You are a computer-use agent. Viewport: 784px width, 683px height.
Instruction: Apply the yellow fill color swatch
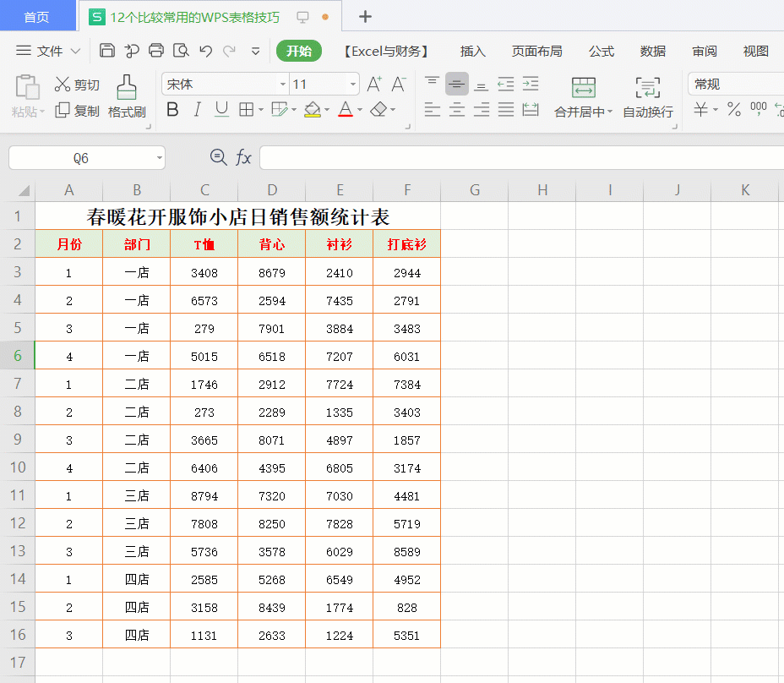pyautogui.click(x=312, y=109)
